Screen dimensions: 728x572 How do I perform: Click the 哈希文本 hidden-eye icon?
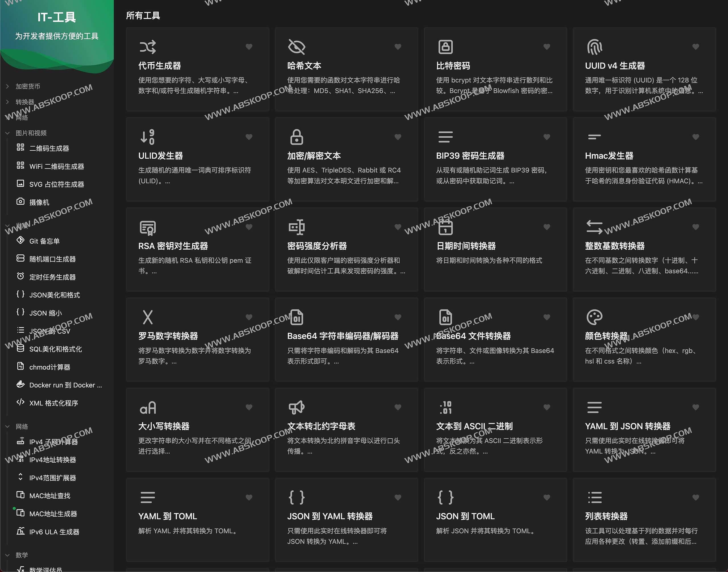(x=296, y=46)
